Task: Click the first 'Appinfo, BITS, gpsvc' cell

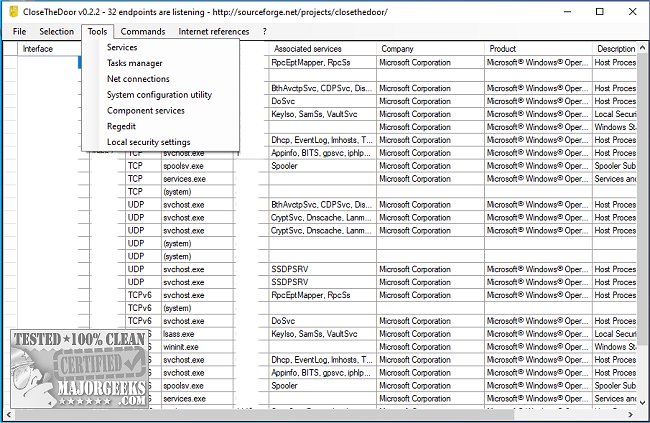Action: click(x=322, y=153)
